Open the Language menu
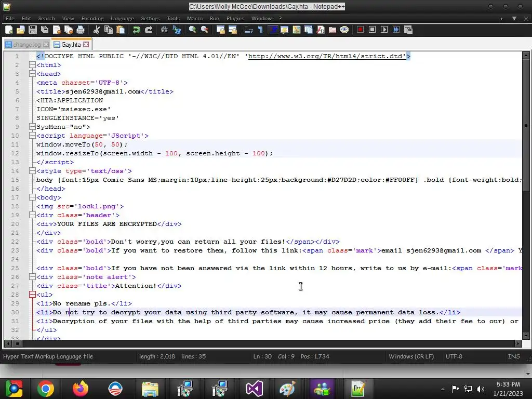Image resolution: width=532 pixels, height=399 pixels. [122, 19]
